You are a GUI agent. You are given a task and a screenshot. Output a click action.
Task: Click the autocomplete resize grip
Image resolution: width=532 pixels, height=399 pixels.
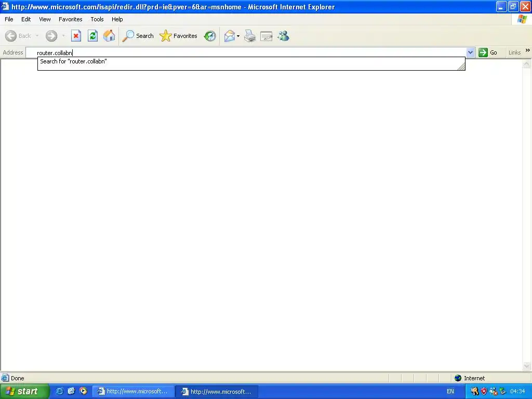click(461, 67)
